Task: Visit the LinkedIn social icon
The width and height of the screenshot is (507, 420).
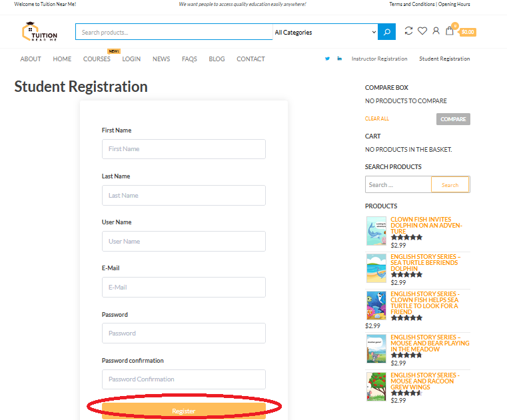Action: (340, 59)
